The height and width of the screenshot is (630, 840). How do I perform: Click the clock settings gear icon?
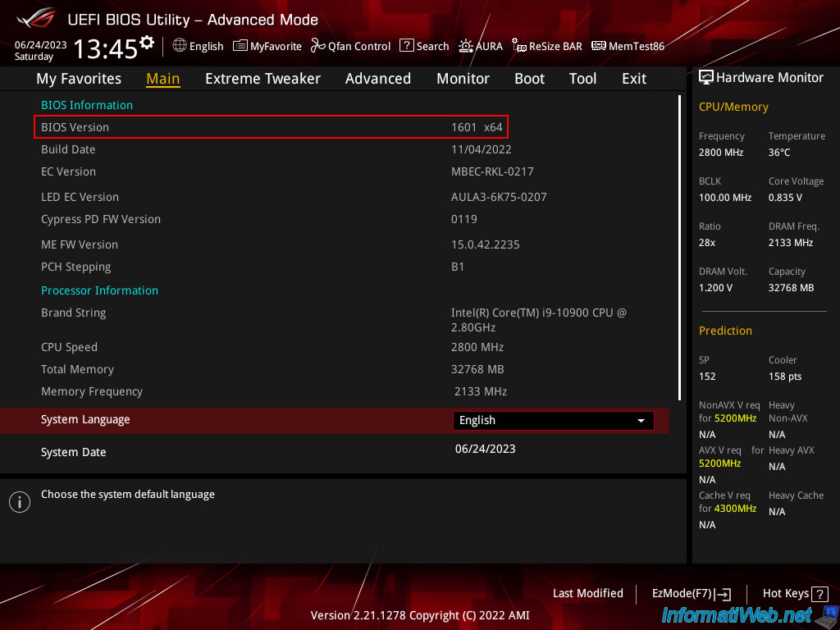click(147, 42)
